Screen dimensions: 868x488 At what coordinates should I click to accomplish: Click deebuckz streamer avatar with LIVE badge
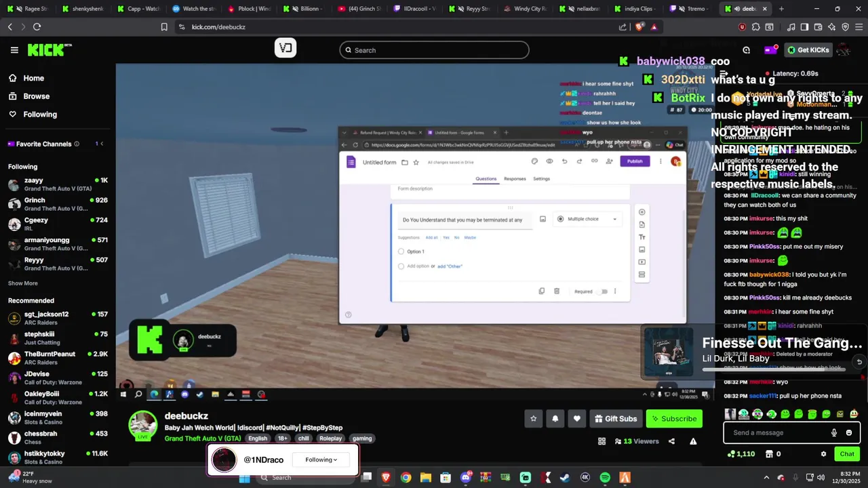tap(143, 426)
